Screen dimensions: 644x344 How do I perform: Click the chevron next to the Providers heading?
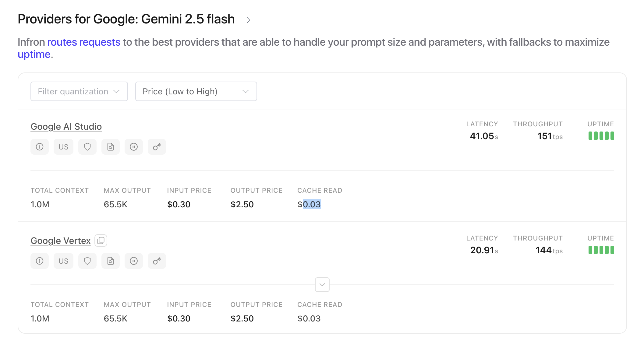click(248, 20)
